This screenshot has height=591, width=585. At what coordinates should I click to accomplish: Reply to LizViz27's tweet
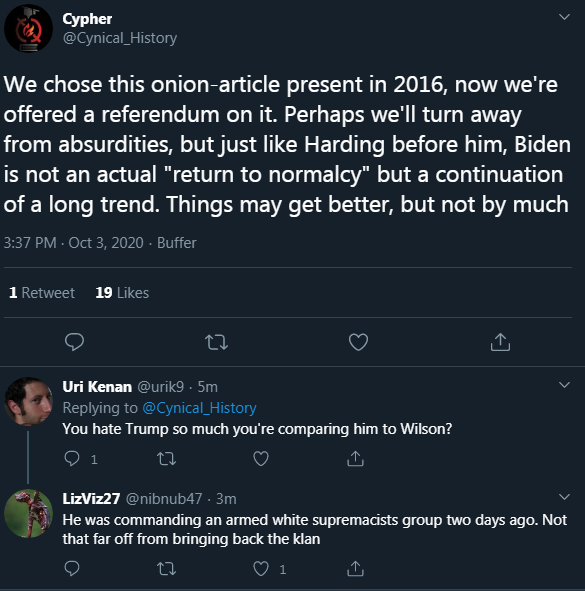72,569
